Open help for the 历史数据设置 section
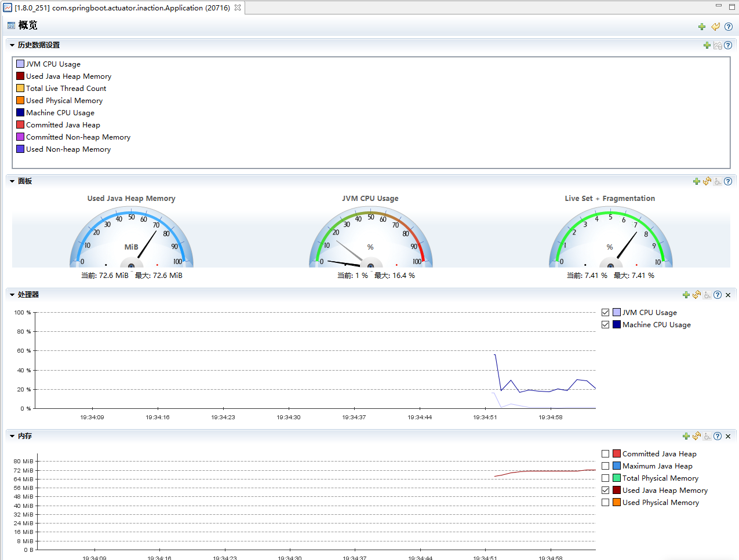The width and height of the screenshot is (739, 560). coord(728,45)
